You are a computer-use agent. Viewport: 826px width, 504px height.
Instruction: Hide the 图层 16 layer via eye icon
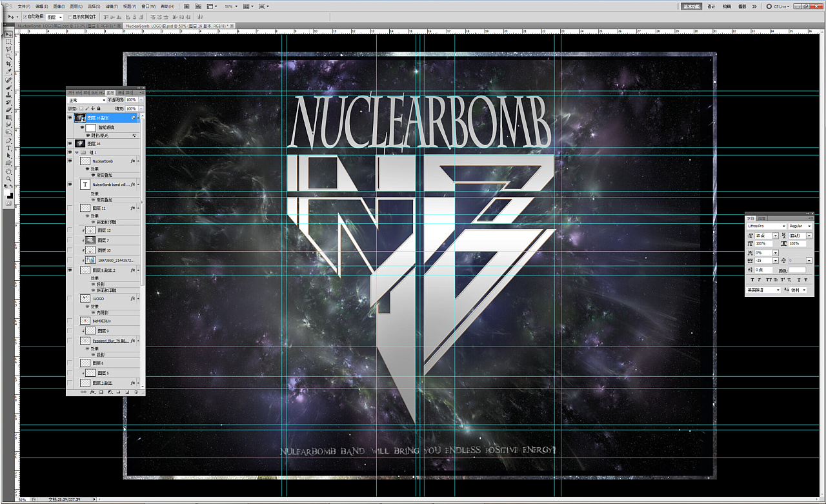tap(70, 143)
